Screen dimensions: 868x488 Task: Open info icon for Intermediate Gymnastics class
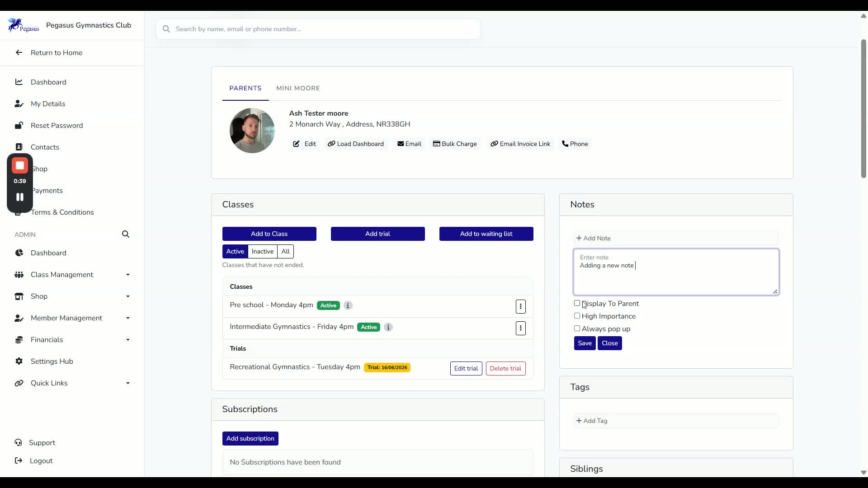click(x=388, y=327)
